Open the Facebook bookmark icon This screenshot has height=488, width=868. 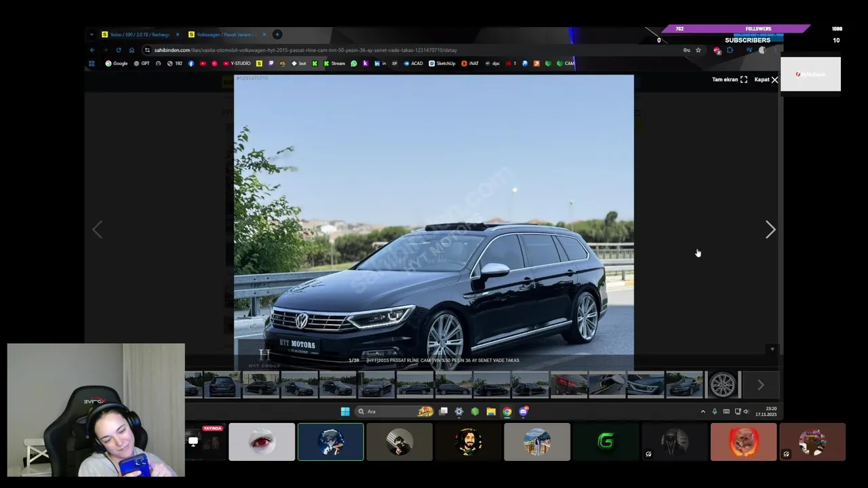click(x=191, y=64)
